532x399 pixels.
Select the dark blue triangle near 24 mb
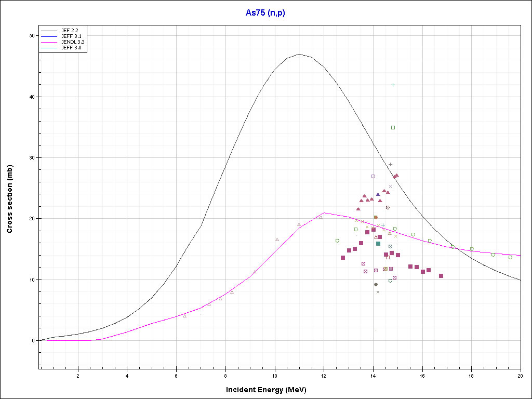pos(378,194)
